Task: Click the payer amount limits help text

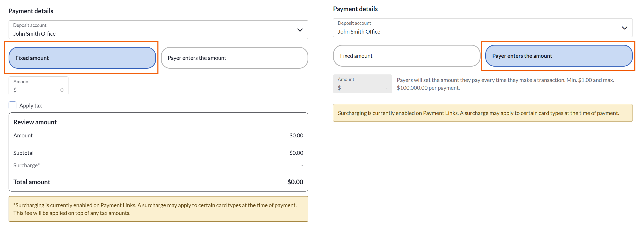Action: coord(505,84)
